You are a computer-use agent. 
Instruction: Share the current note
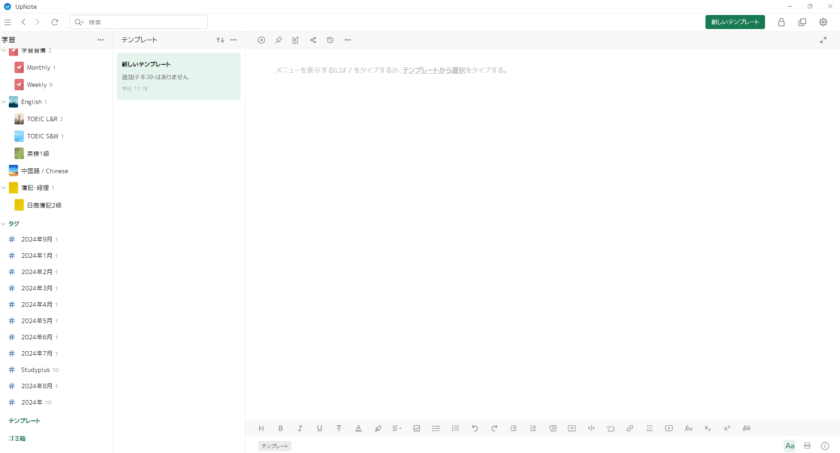point(313,40)
